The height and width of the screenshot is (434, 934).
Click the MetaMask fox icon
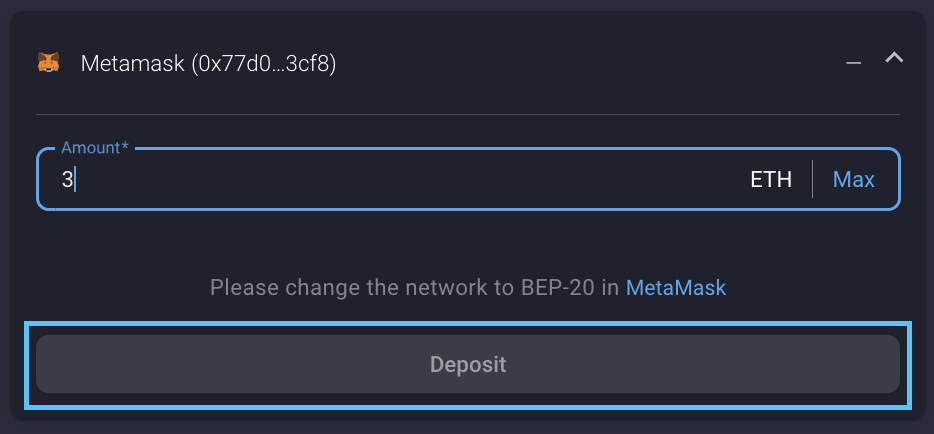(x=48, y=63)
